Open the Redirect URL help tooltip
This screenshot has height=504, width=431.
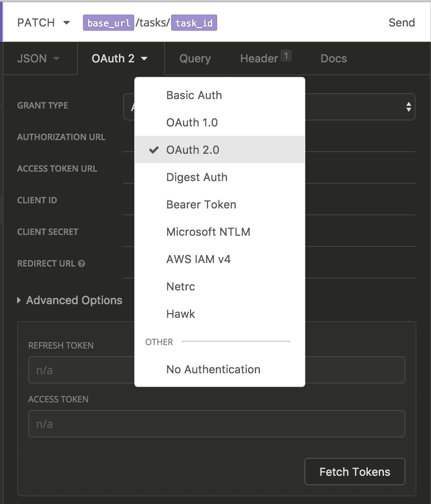83,264
